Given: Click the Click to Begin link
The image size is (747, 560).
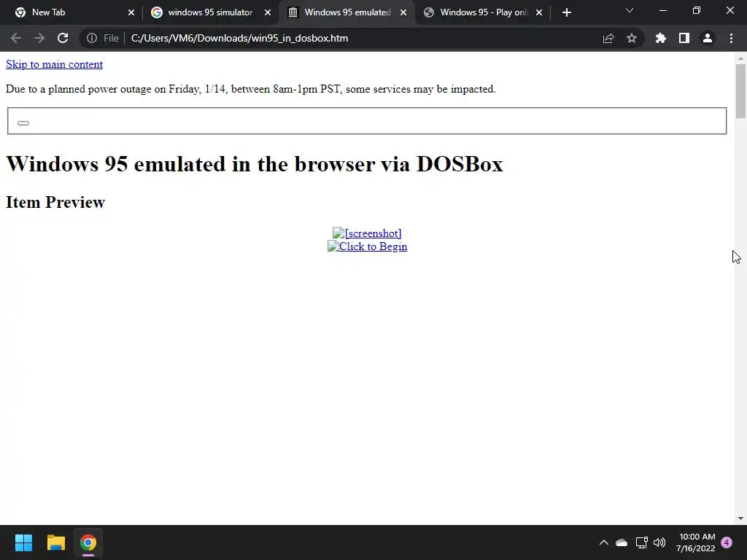Looking at the screenshot, I should [368, 246].
